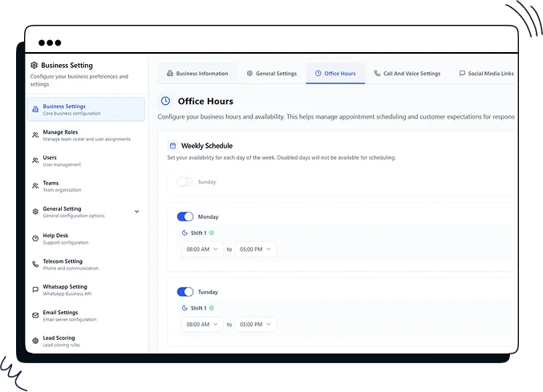Open the Call And Voice Settings tab

(x=407, y=74)
